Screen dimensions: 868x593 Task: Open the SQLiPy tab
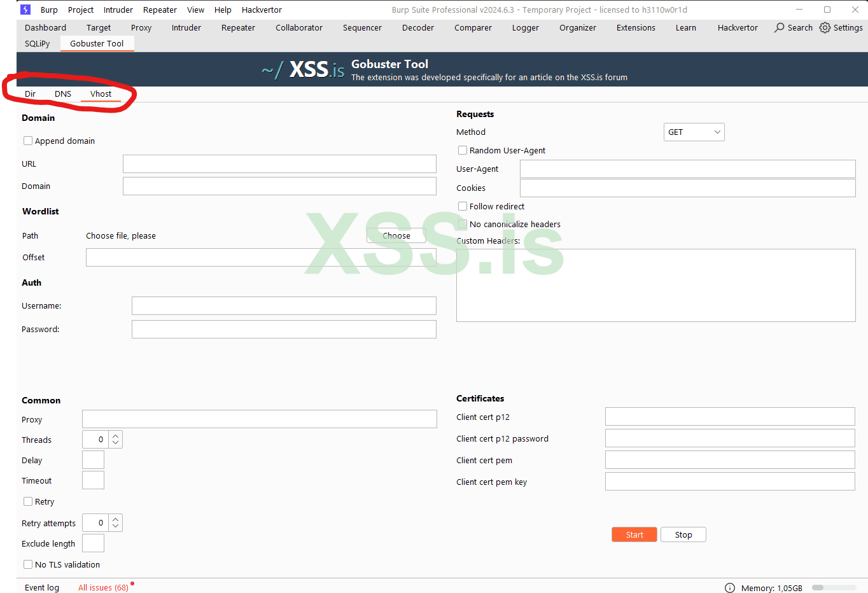point(38,43)
